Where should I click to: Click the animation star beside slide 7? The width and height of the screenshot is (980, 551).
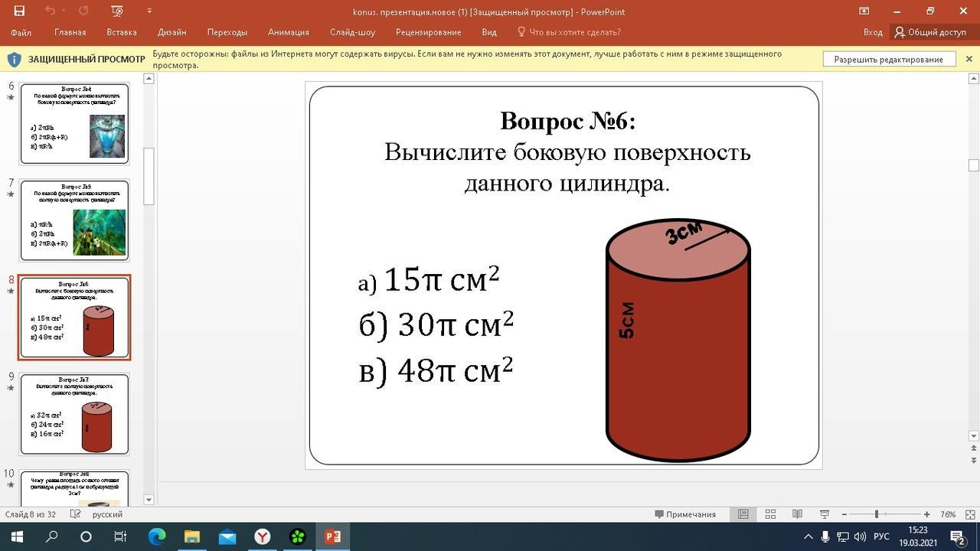coord(11,194)
